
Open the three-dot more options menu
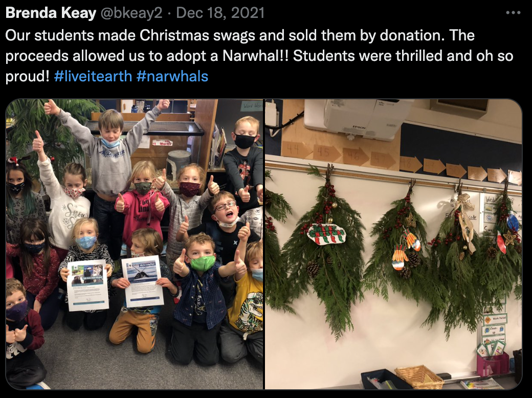[x=513, y=13]
